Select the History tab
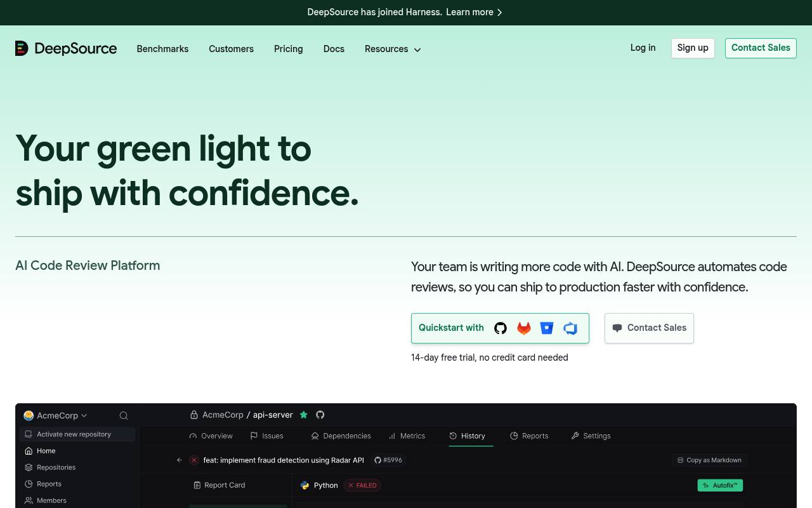 pyautogui.click(x=467, y=436)
